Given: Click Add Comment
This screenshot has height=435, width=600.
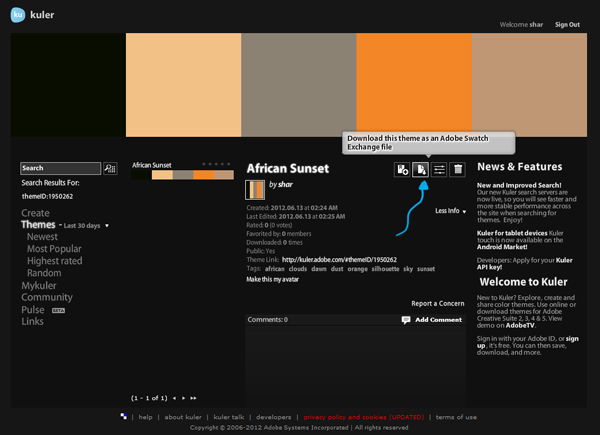Looking at the screenshot, I should tap(439, 320).
